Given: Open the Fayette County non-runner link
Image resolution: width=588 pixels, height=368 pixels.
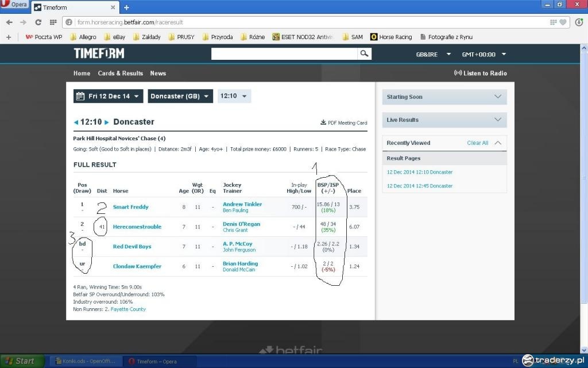Looking at the screenshot, I should (x=128, y=309).
